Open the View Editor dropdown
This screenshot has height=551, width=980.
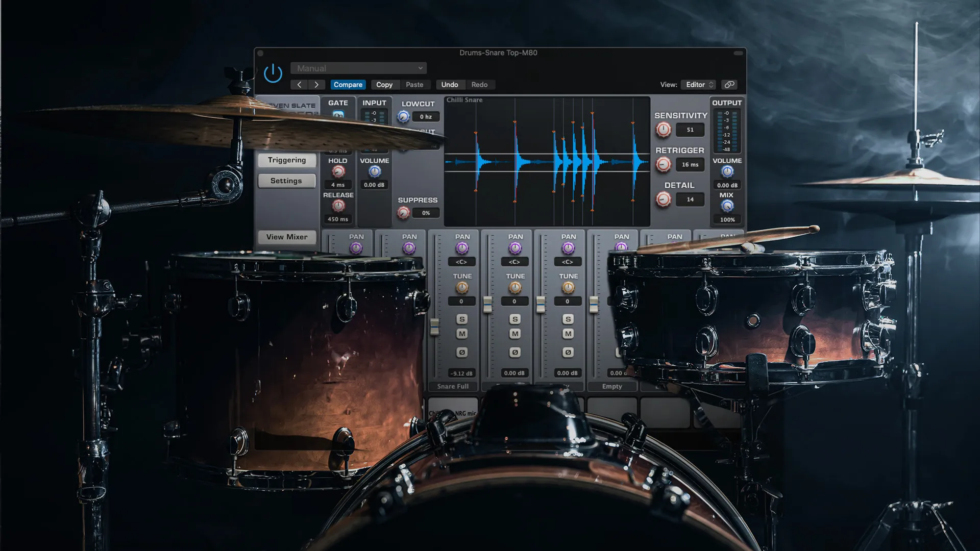(x=699, y=85)
